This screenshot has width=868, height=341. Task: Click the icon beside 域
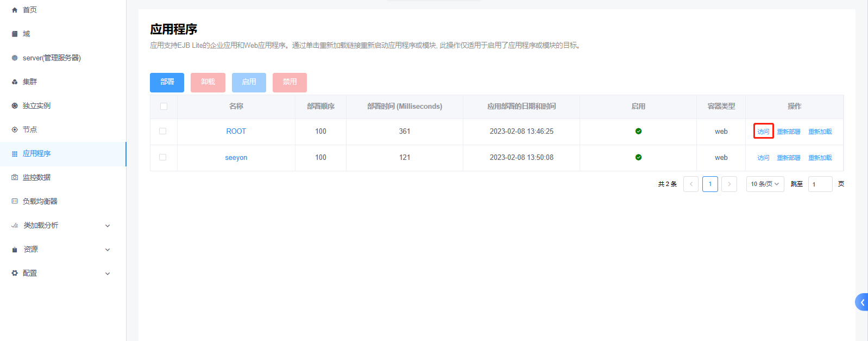point(15,34)
